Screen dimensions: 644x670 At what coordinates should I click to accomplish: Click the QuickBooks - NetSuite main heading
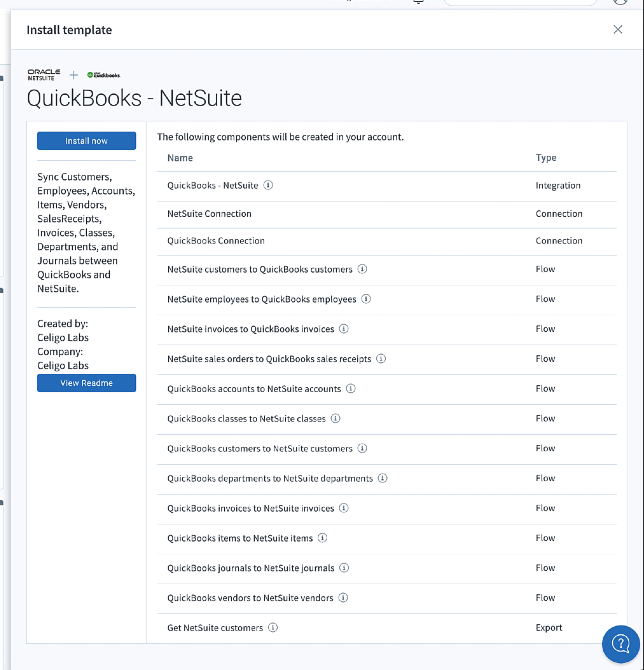pos(135,99)
